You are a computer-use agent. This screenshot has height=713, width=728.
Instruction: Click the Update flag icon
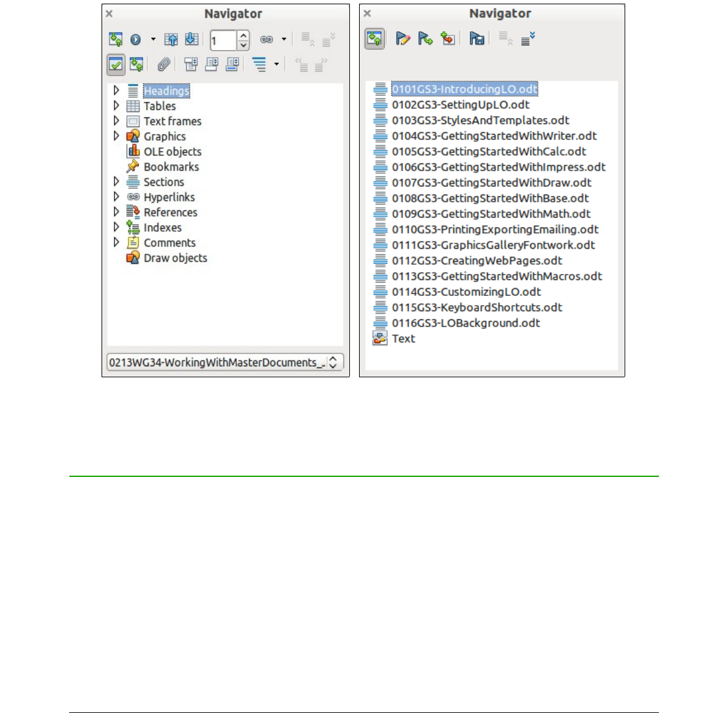425,39
